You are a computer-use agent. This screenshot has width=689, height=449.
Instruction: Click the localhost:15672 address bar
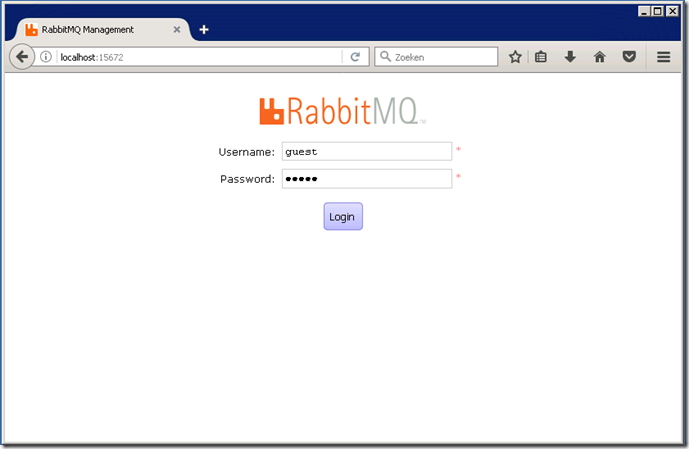(200, 57)
